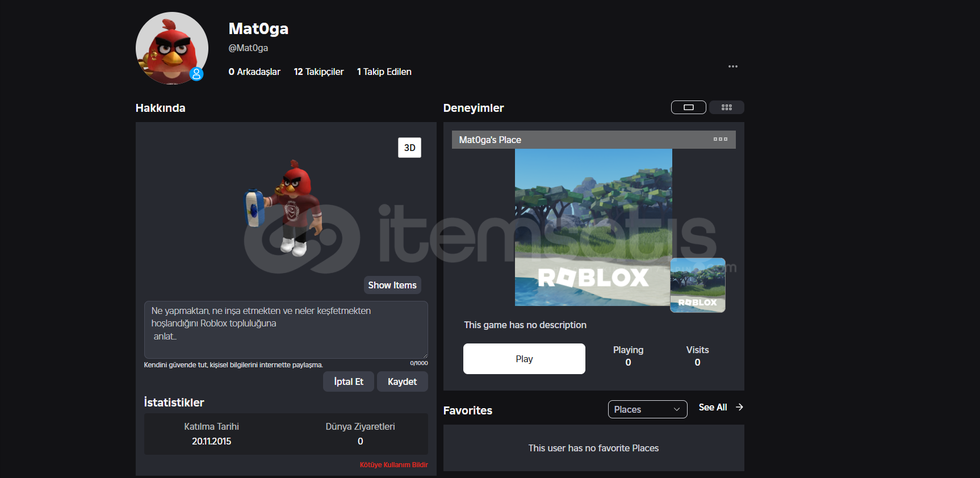This screenshot has width=980, height=478.
Task: Switch experiences to grid view
Action: point(727,107)
